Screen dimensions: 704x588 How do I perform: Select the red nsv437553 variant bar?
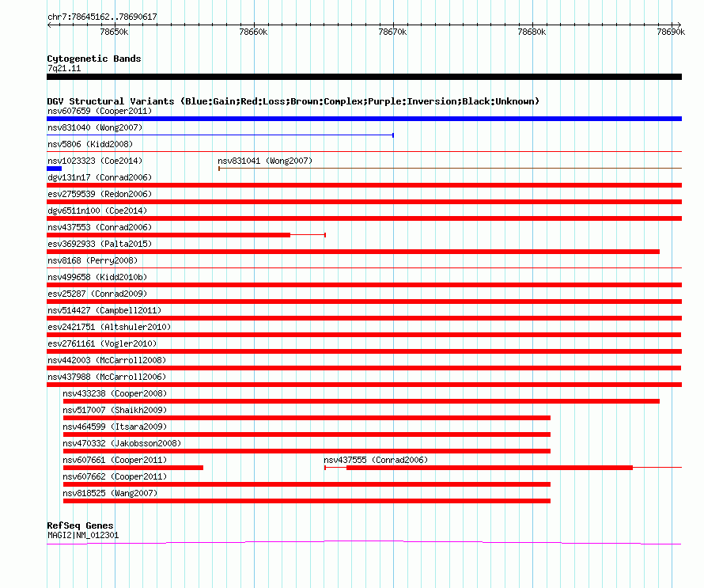[x=186, y=235]
